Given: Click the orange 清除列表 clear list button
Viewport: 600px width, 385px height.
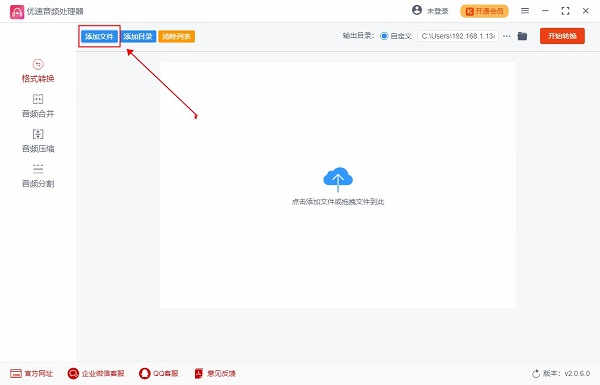Looking at the screenshot, I should 176,36.
